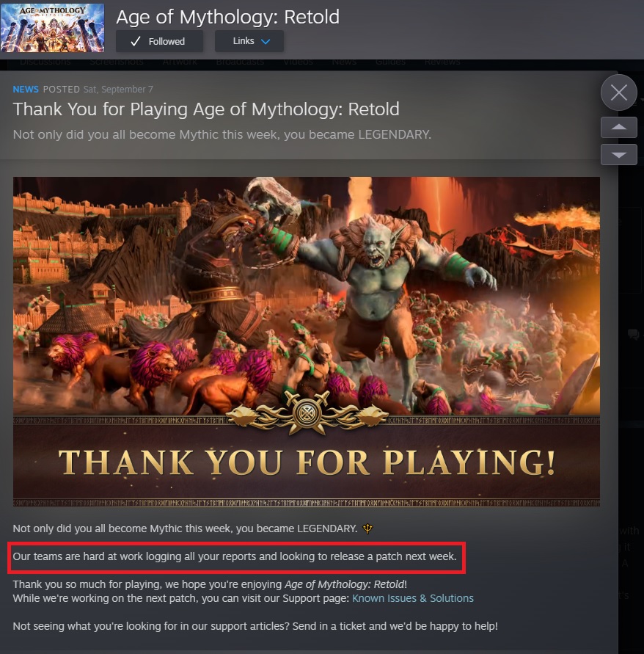Click the blue chevron beside Links
The image size is (644, 654).
(x=266, y=41)
